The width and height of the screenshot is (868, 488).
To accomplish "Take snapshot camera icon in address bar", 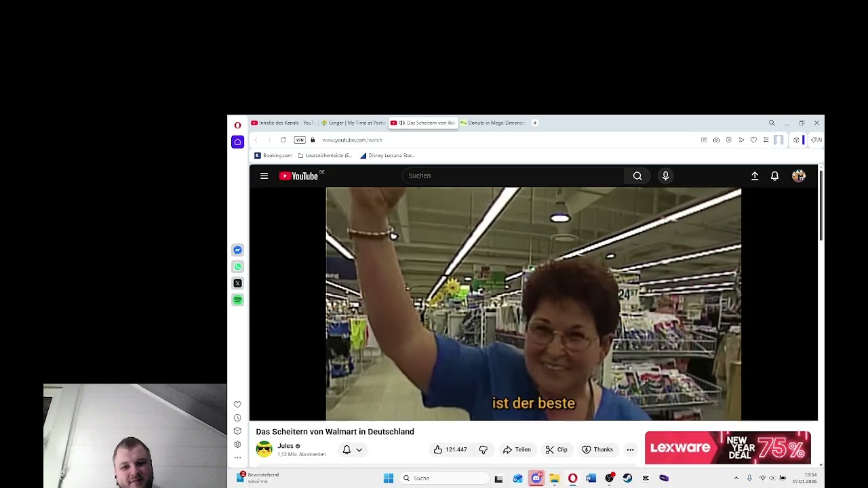I will pyautogui.click(x=716, y=140).
